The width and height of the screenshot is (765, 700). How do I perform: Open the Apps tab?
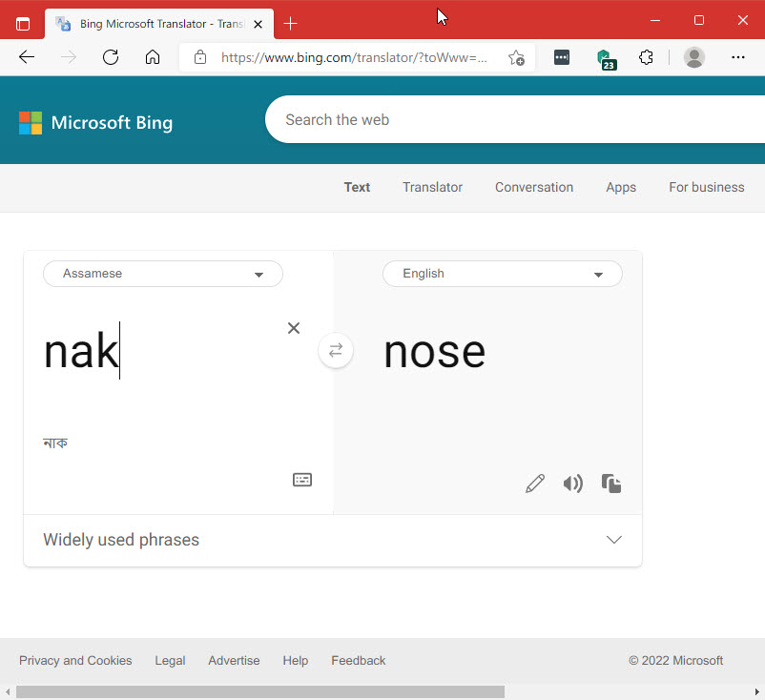(x=621, y=187)
